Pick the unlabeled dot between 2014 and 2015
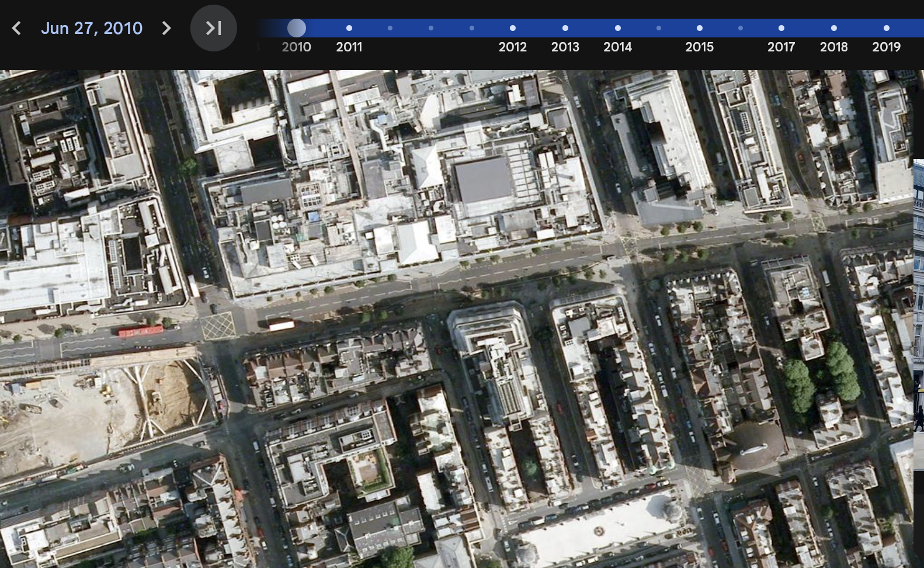Viewport: 924px width, 568px height. pos(659,28)
